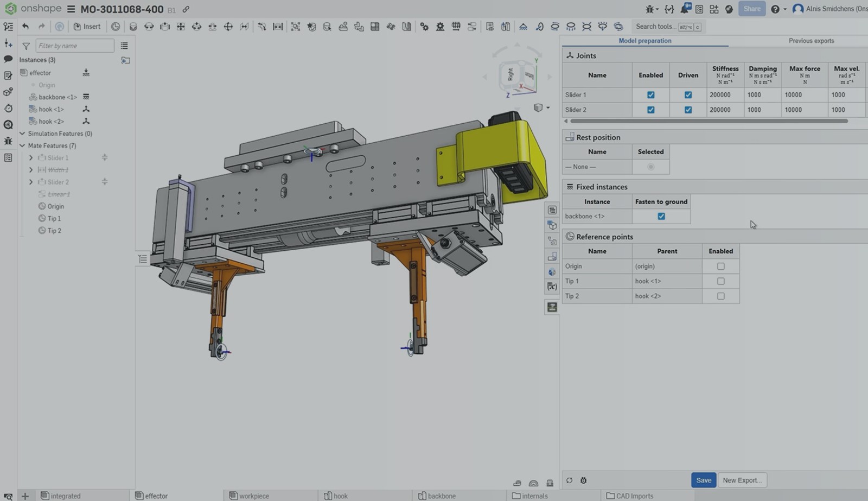Click the filter funnel icon in instance list
This screenshot has height=501, width=868.
(26, 46)
